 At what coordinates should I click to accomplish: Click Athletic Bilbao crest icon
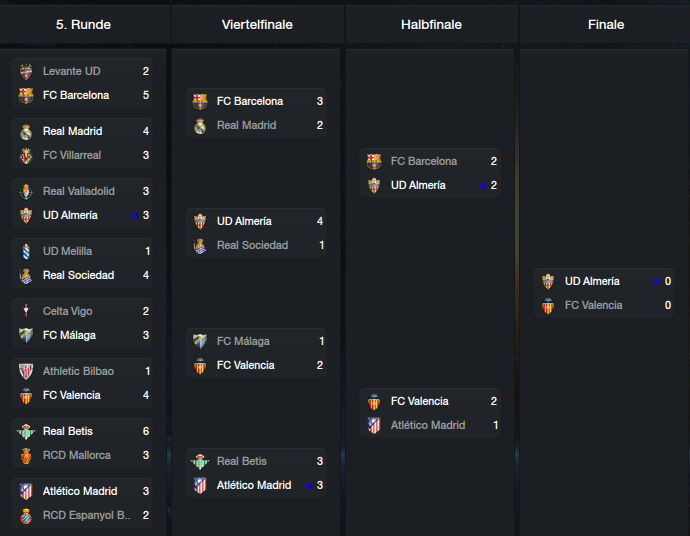click(26, 371)
